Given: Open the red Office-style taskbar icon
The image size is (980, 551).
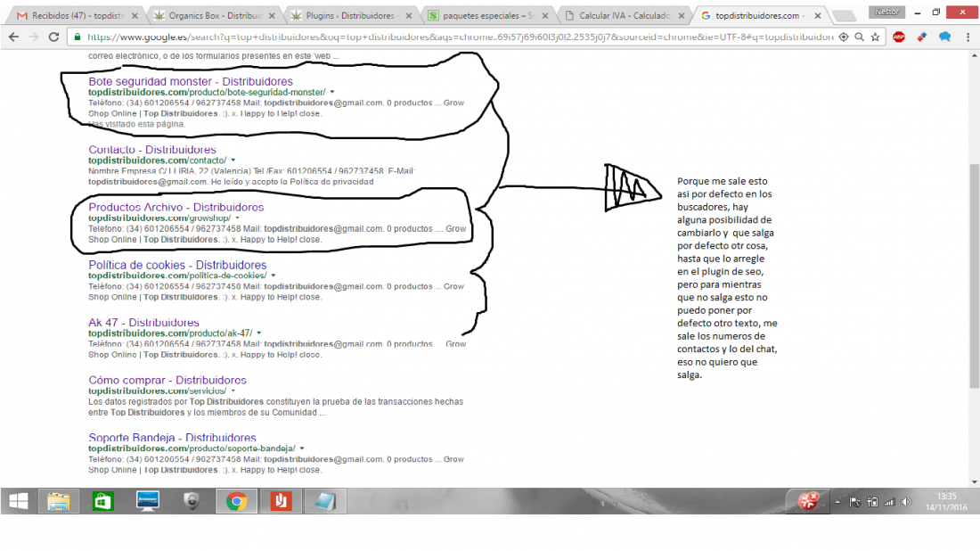Looking at the screenshot, I should click(x=281, y=501).
